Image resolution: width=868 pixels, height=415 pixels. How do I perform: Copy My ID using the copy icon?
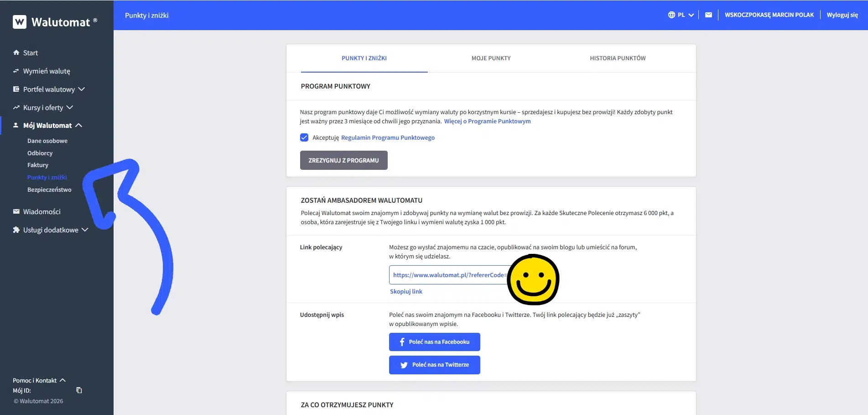[x=79, y=390]
